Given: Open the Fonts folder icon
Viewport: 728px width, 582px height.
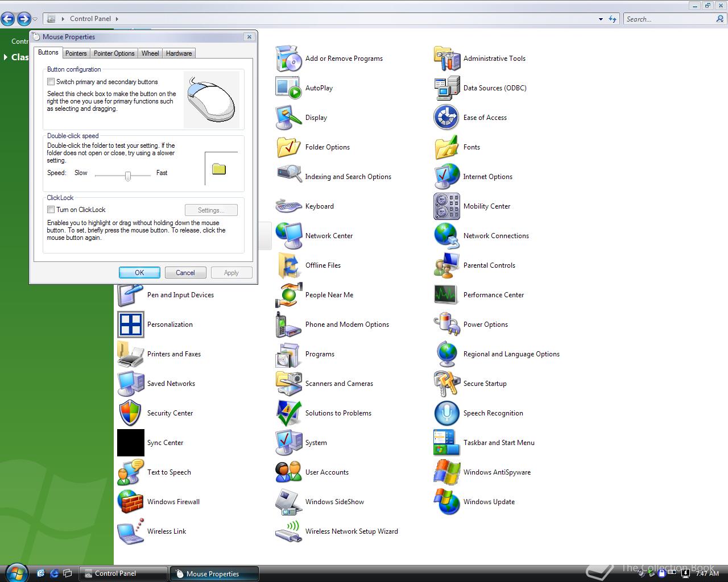Looking at the screenshot, I should [447, 147].
